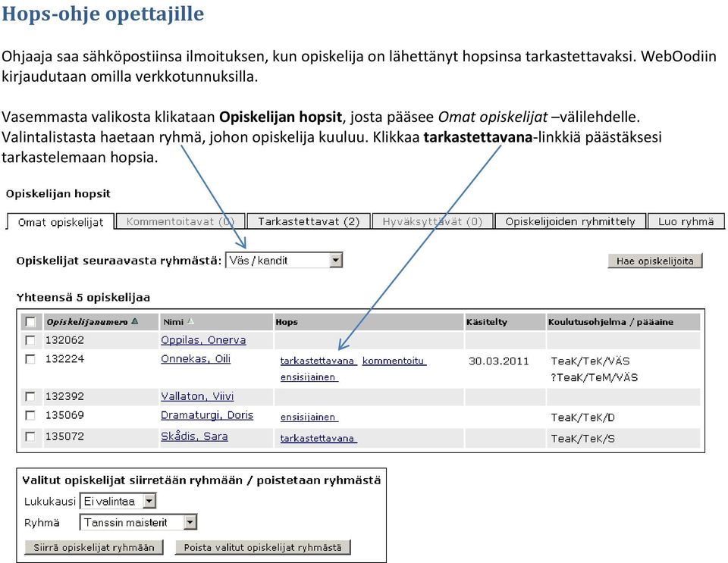Click Hae opiskelijoita button

pyautogui.click(x=654, y=261)
